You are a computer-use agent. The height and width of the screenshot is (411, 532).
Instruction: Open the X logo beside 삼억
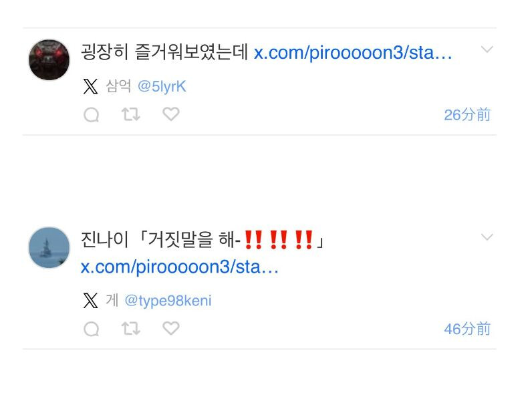(x=90, y=87)
